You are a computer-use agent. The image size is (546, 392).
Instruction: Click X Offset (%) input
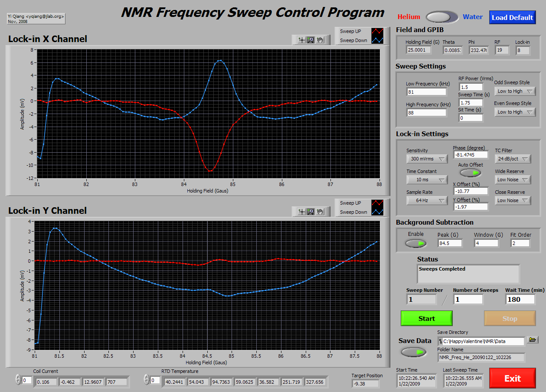click(x=471, y=191)
